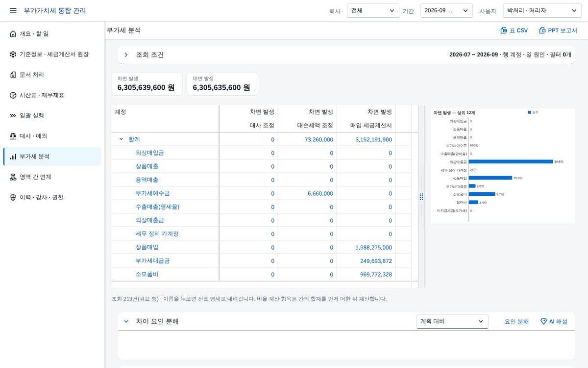Screen dimensions: 588x368
Task: Select 부가세 분석 menu item
Action: coord(52,157)
